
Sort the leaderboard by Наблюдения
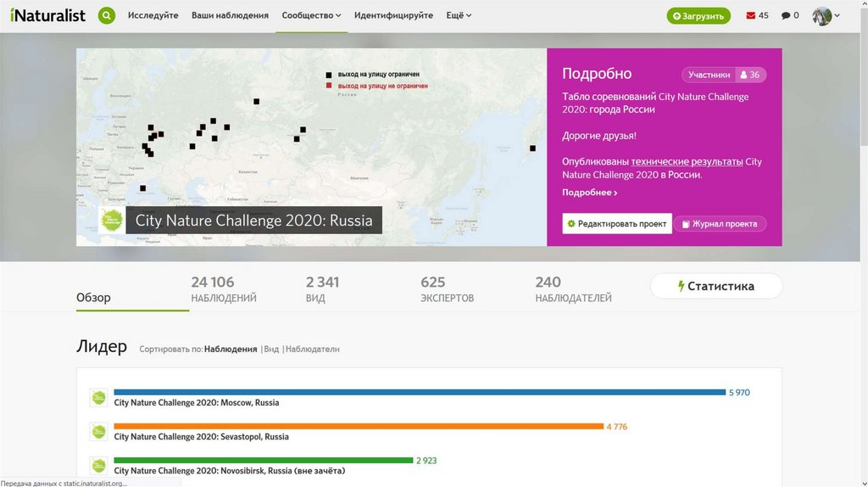coord(231,349)
